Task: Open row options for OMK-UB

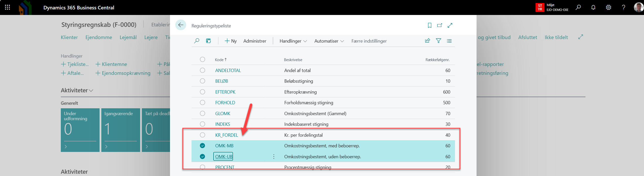Action: (x=274, y=156)
